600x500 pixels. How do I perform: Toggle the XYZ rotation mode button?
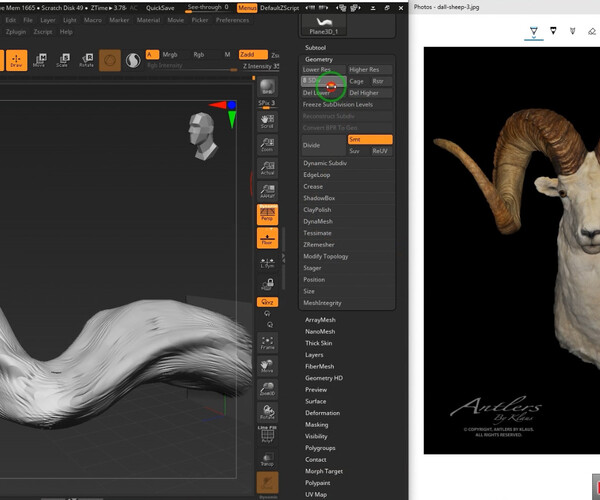click(267, 302)
